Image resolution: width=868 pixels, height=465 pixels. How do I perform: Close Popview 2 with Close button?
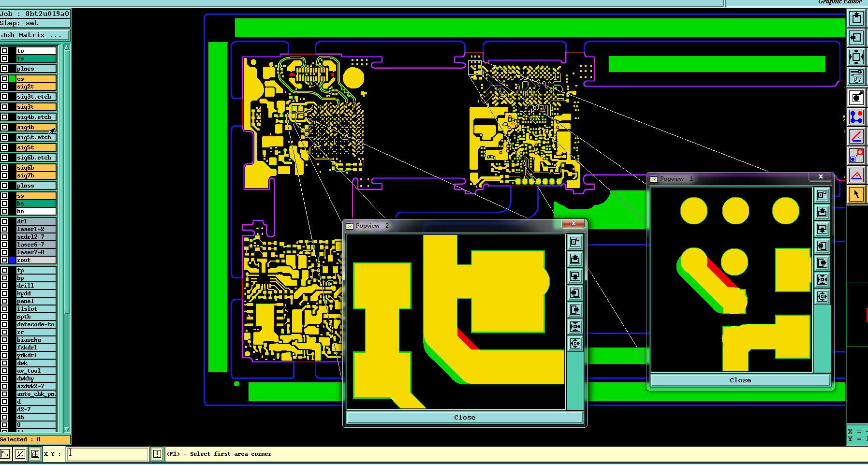tap(465, 417)
